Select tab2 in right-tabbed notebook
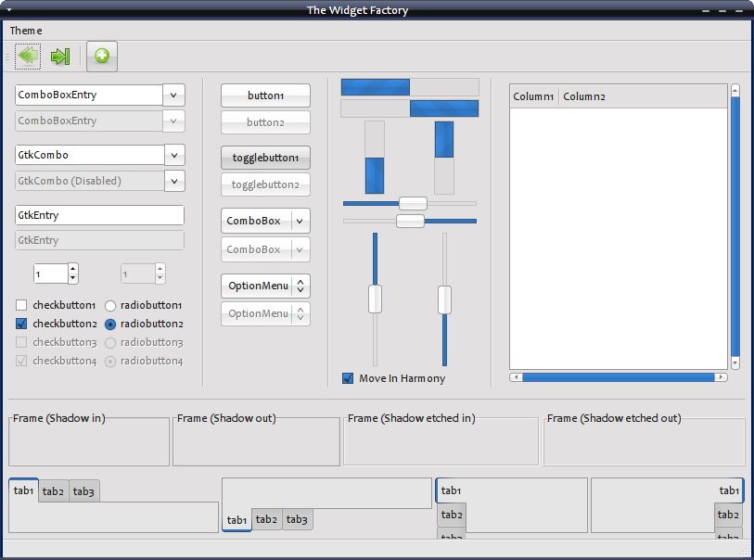This screenshot has width=754, height=560. click(729, 515)
